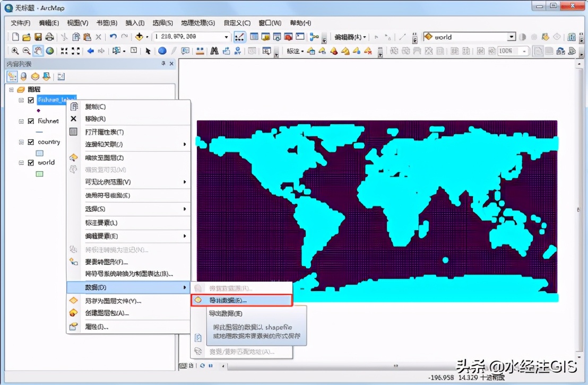Uncheck the country layer checkbox
The image size is (588, 385).
tap(31, 142)
